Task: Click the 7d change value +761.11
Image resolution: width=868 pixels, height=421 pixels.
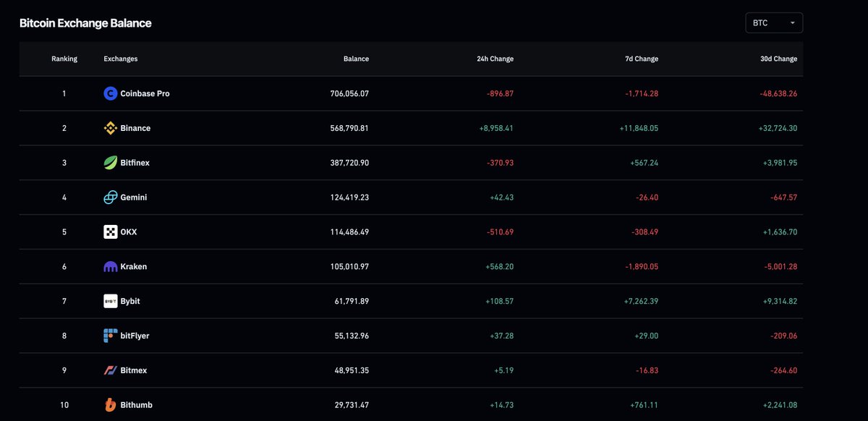Action: click(x=644, y=405)
